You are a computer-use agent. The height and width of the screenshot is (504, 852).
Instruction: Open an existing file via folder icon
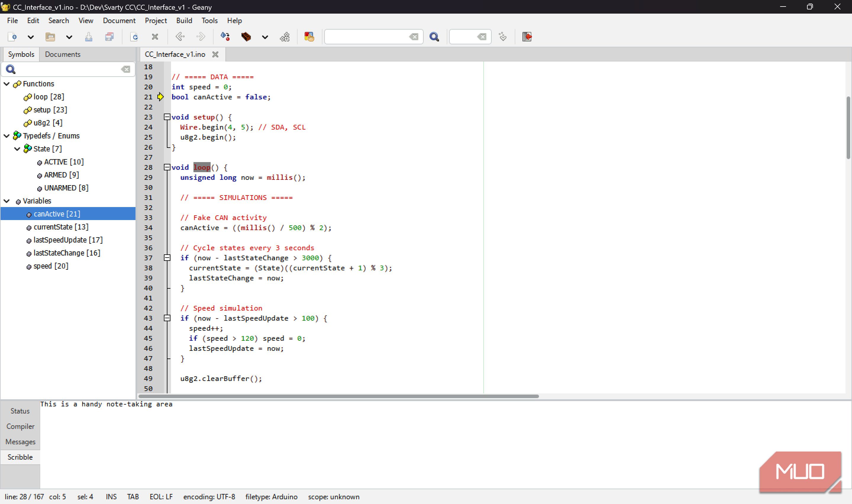(50, 37)
